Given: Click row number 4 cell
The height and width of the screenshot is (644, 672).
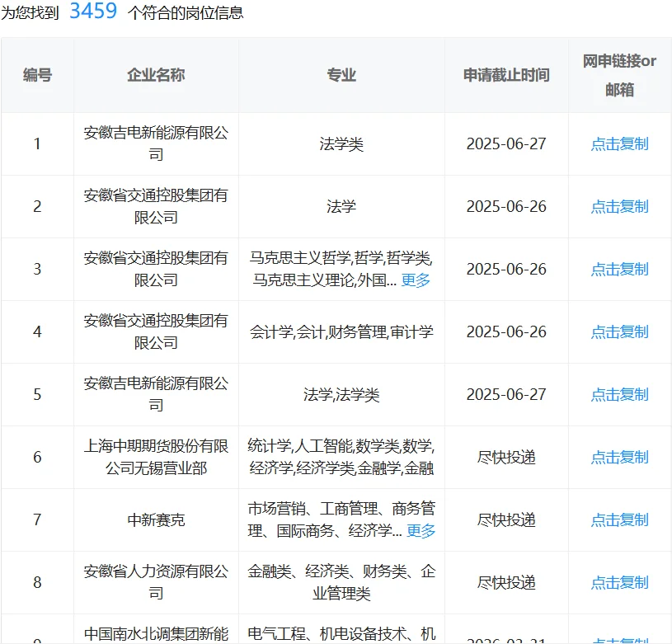Looking at the screenshot, I should [x=37, y=331].
